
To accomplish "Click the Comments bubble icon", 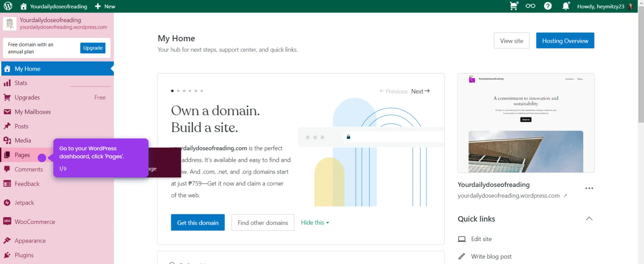I will pos(7,169).
